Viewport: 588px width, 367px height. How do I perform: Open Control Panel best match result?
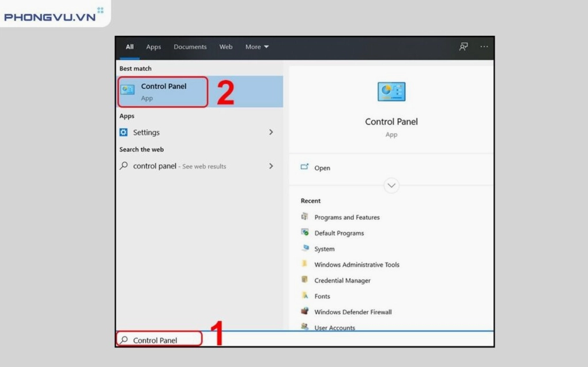(163, 92)
